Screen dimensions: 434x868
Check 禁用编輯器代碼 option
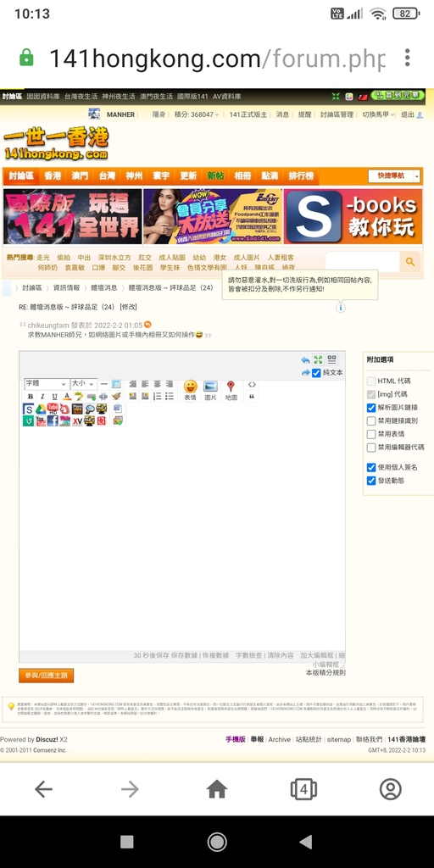click(371, 448)
